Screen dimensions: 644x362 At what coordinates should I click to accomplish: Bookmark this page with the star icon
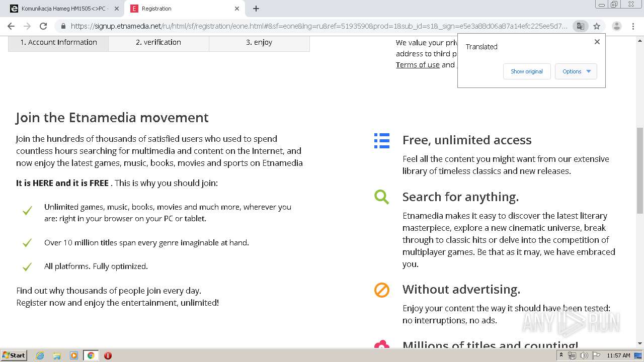point(597,26)
